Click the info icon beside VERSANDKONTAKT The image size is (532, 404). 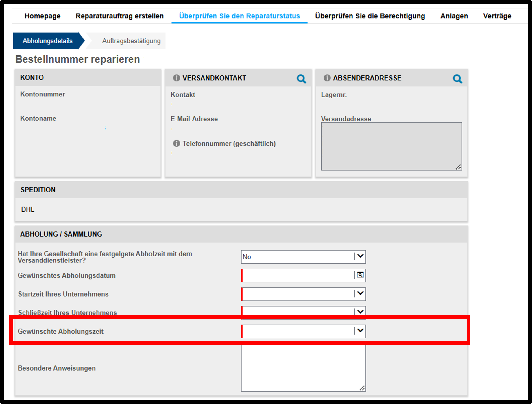(176, 78)
